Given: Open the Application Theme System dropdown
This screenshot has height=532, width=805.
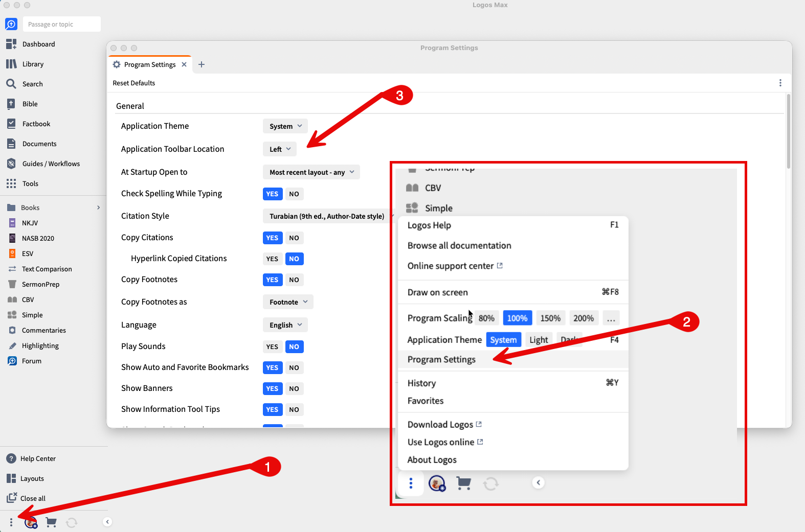Looking at the screenshot, I should [x=285, y=126].
